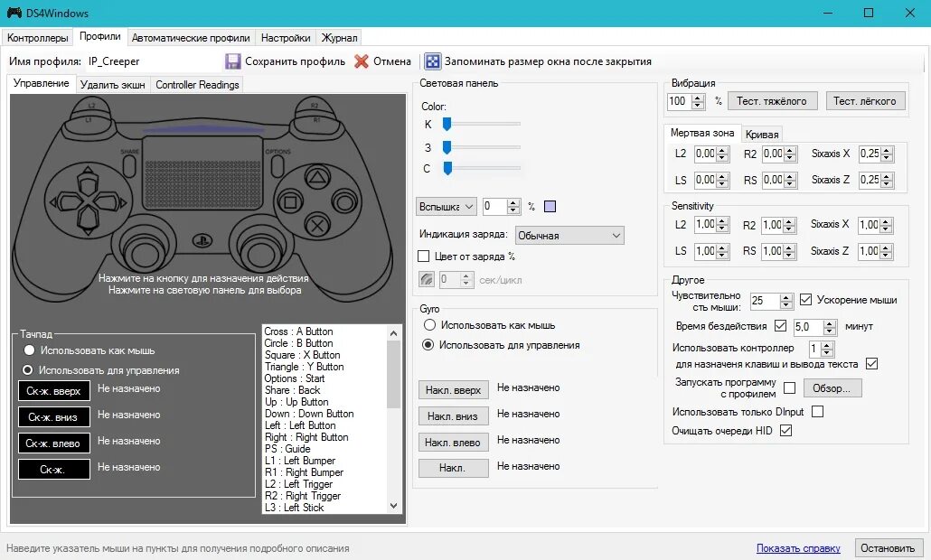
Task: Click the Cross button on the controller image
Action: tap(317, 226)
